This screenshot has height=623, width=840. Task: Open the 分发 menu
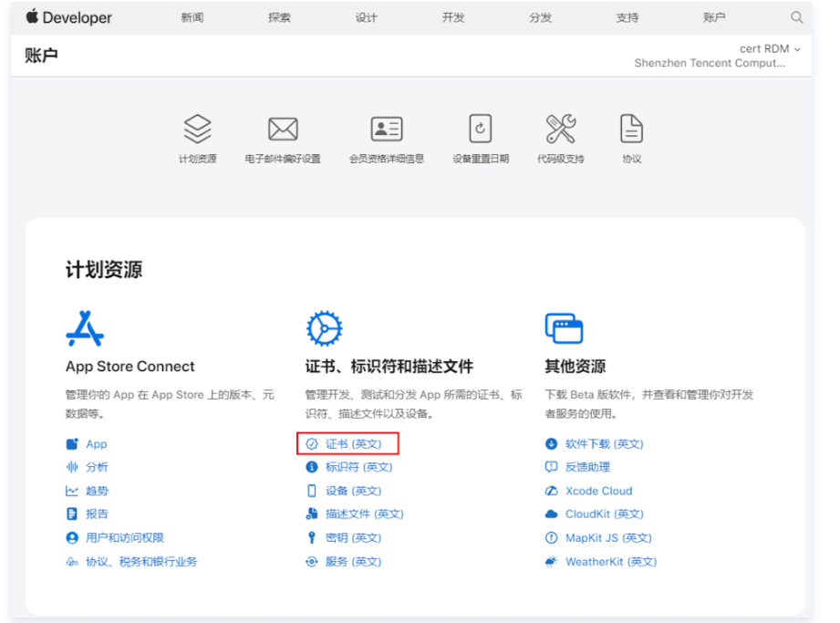tap(541, 17)
